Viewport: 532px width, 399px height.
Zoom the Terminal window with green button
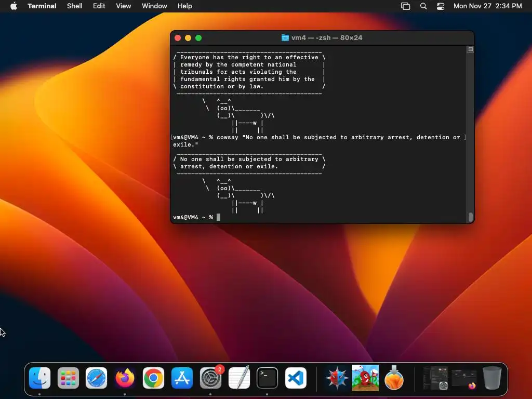[x=198, y=38]
